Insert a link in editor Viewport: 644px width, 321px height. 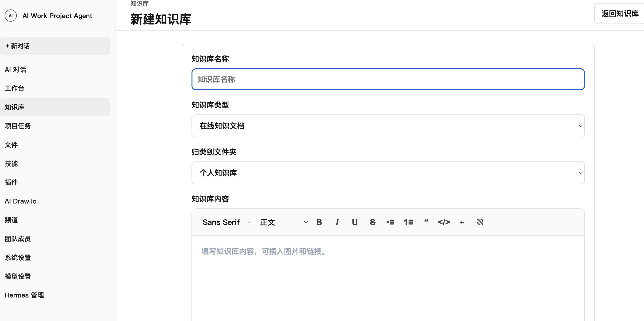[x=462, y=222]
